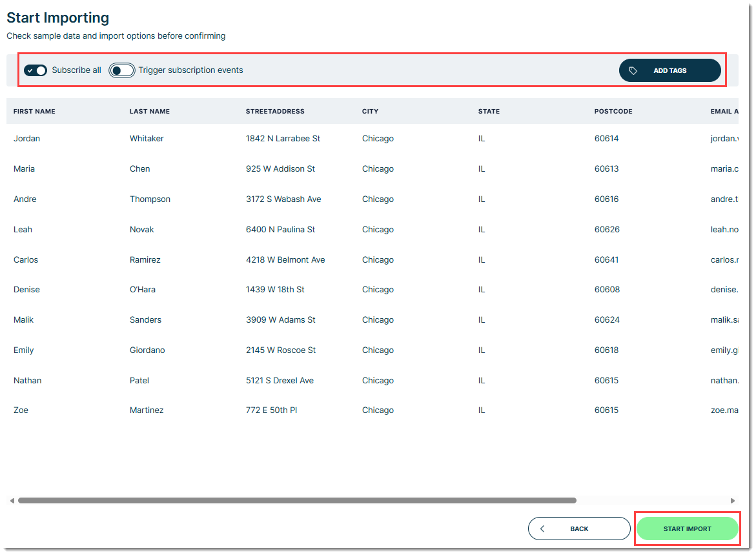756x555 pixels.
Task: Select the State column header
Action: 489,111
